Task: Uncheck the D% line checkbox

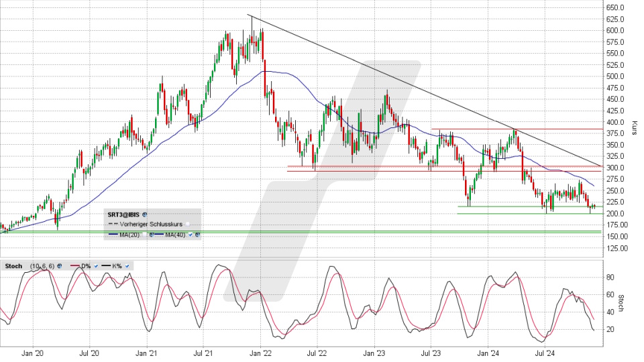Action: coord(96,266)
